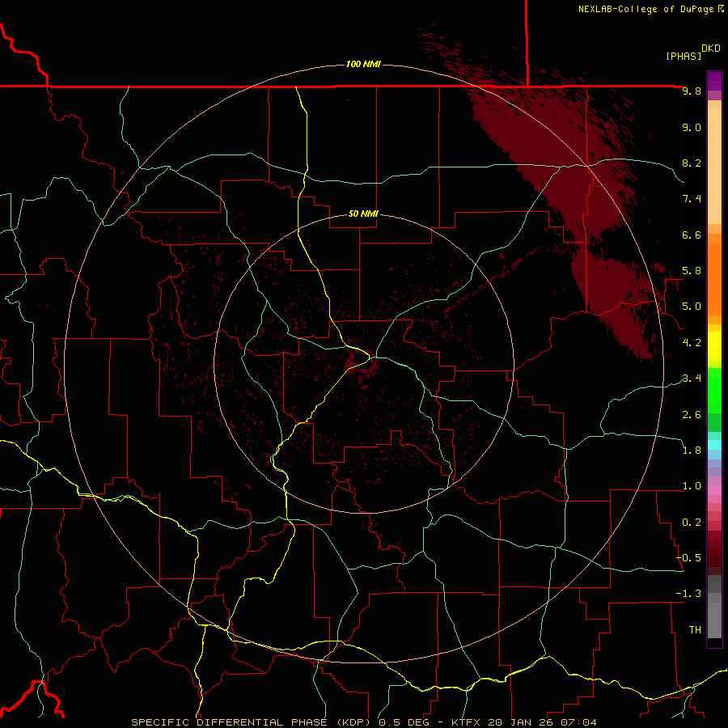Click the 5.0 value on the scale
The image size is (728, 728).
click(692, 307)
